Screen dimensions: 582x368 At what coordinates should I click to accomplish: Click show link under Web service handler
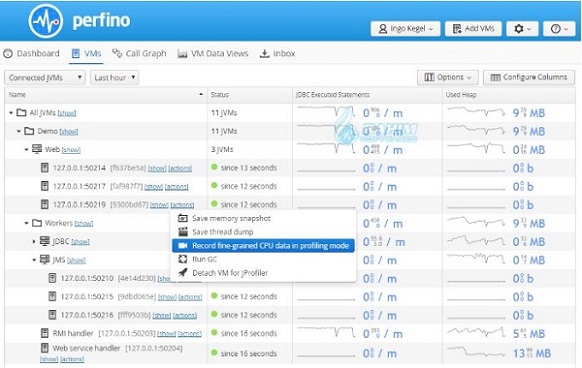pos(49,359)
